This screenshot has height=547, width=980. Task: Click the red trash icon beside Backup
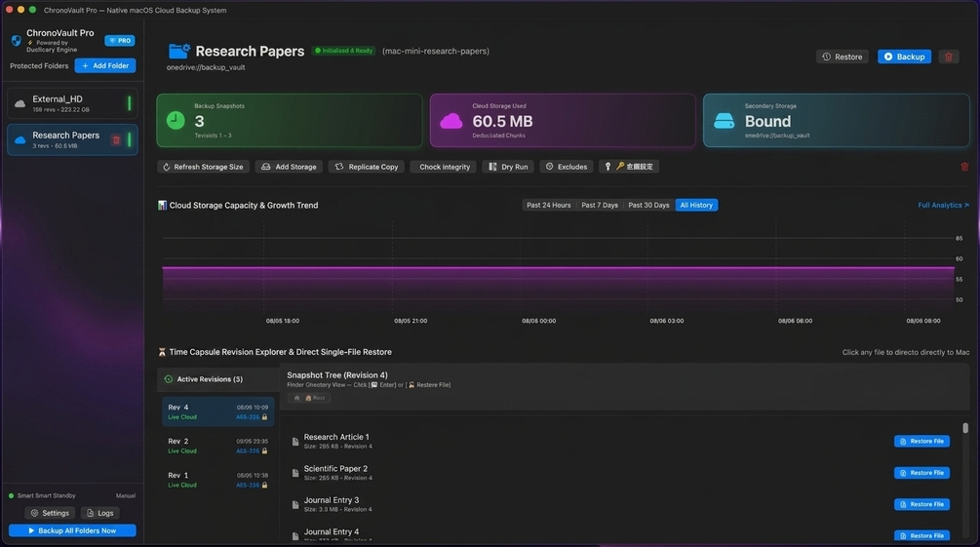point(948,57)
